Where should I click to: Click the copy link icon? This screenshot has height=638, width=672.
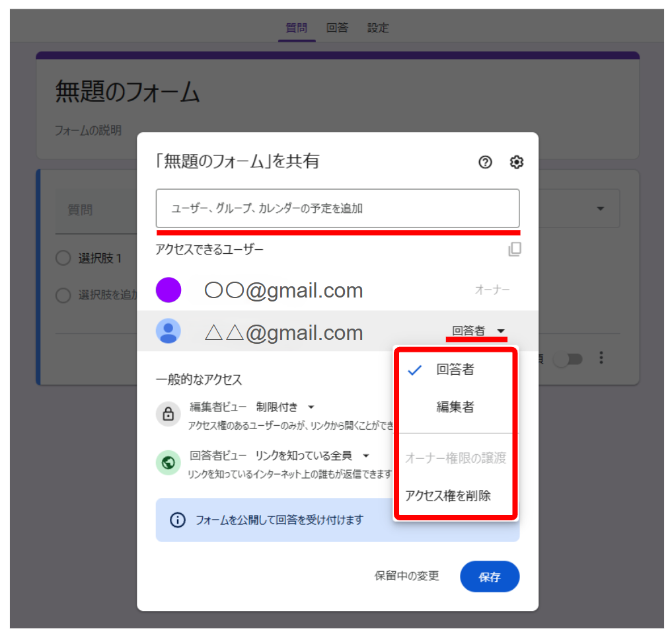[514, 249]
